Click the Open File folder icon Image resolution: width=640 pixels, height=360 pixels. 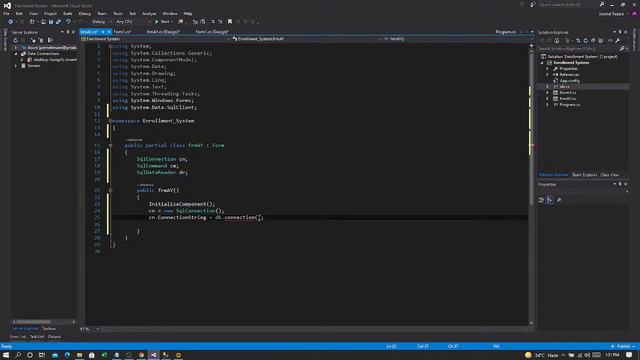pos(43,22)
